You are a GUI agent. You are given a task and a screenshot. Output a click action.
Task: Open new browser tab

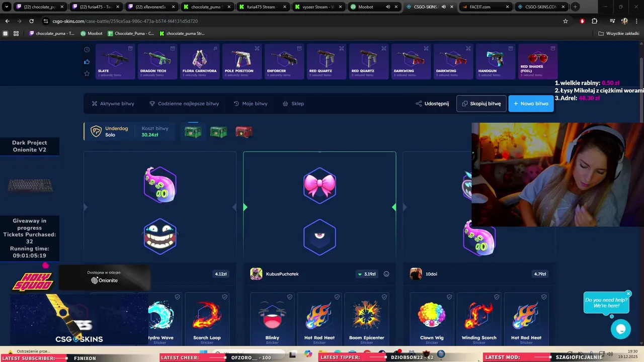575,7
